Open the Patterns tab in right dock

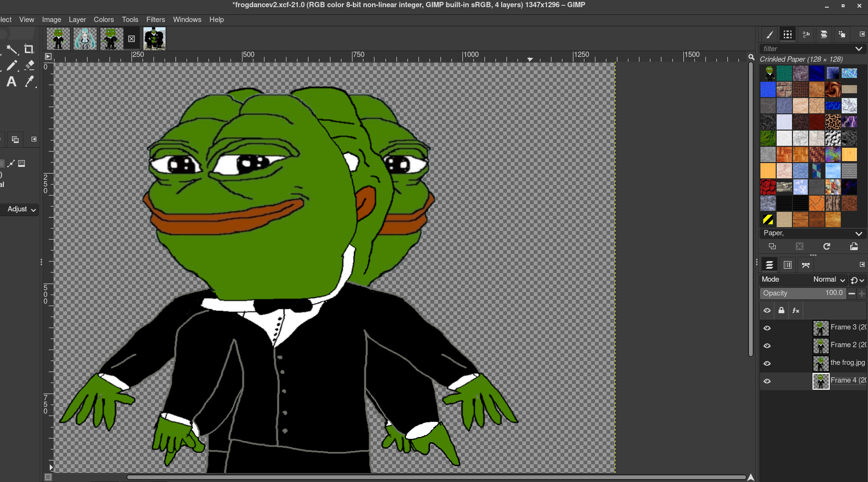tap(788, 34)
